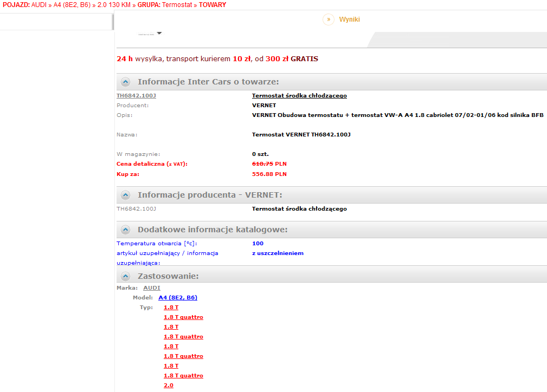Click the Model: label
547x392 pixels.
(143, 298)
